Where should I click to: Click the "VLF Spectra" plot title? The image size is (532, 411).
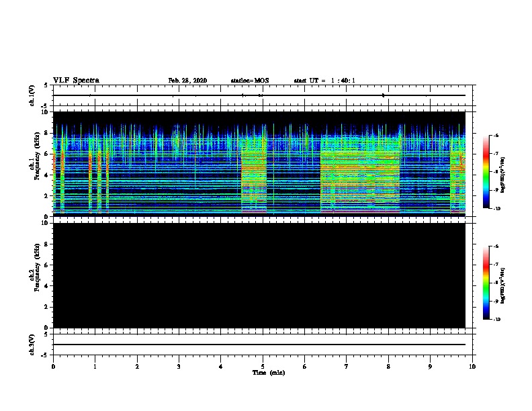76,81
